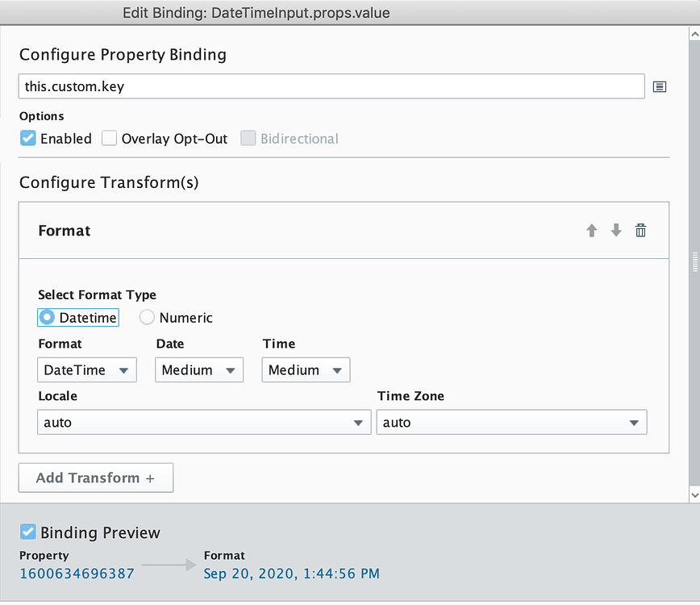The width and height of the screenshot is (700, 605).
Task: Move the Format transform up
Action: click(591, 231)
